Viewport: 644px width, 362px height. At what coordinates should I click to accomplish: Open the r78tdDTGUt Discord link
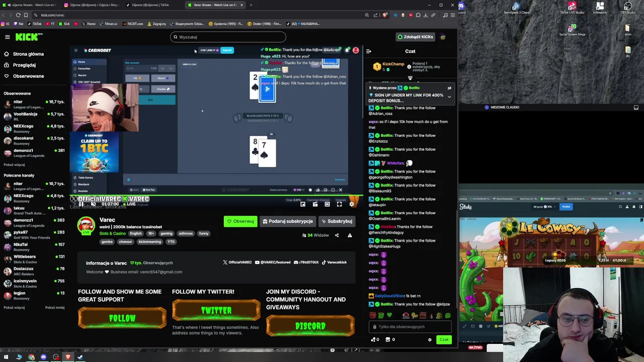306,262
